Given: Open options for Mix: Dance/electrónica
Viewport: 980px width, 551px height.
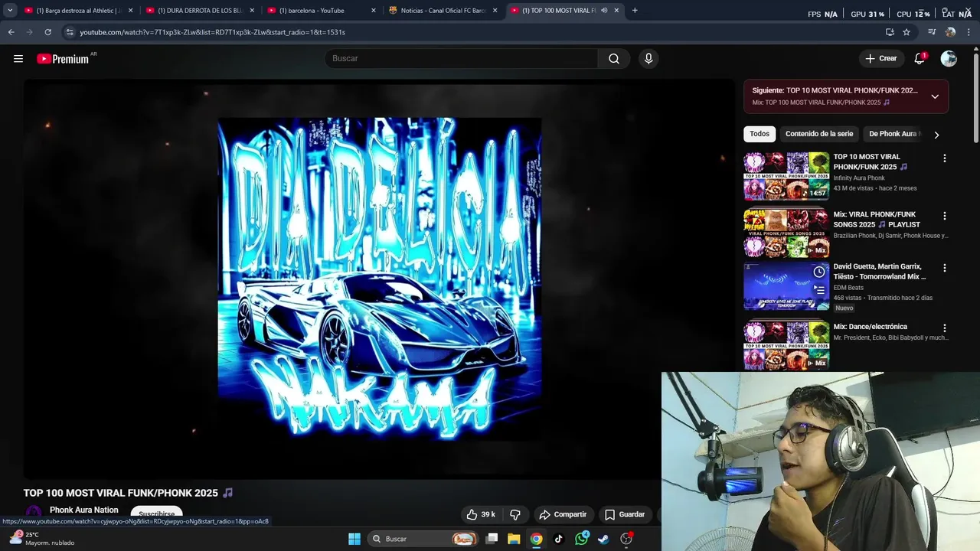Looking at the screenshot, I should 944,328.
